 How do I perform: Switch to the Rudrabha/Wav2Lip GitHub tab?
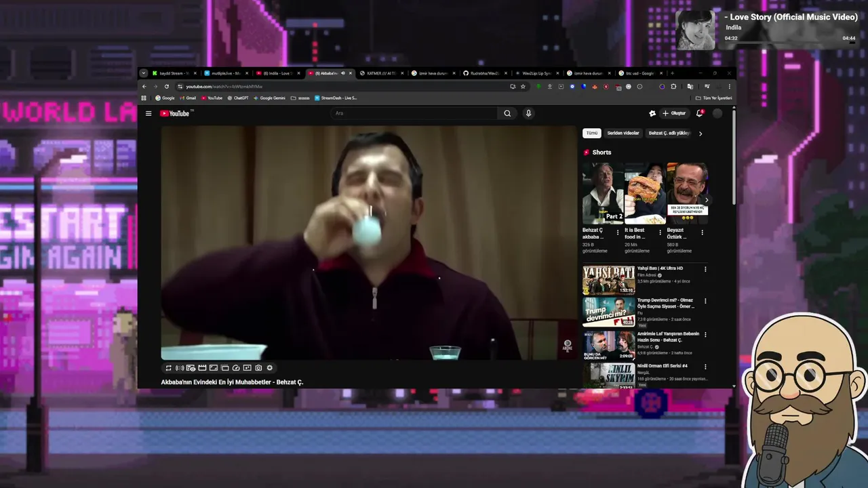484,73
